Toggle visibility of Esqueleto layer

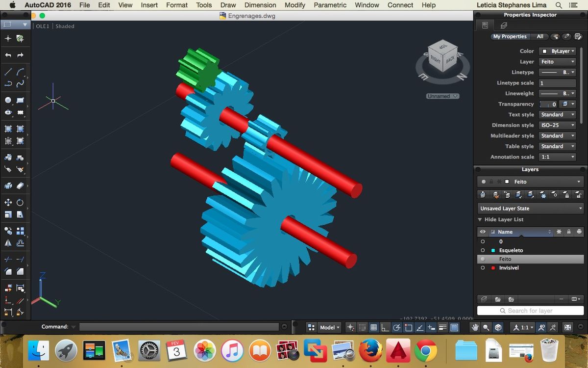click(483, 250)
